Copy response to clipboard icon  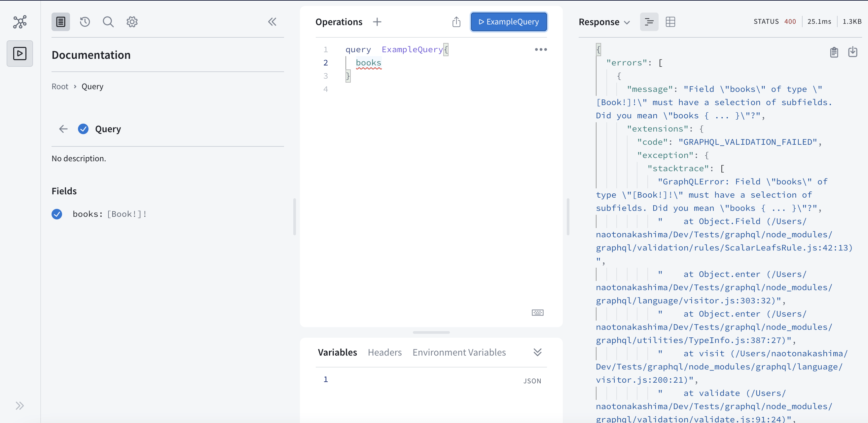834,52
